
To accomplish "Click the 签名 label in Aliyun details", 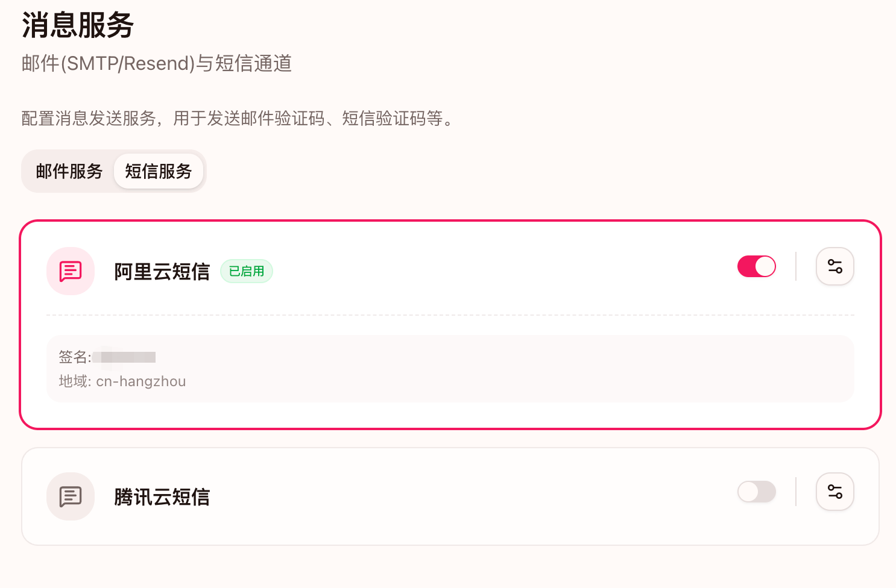I will click(x=74, y=357).
